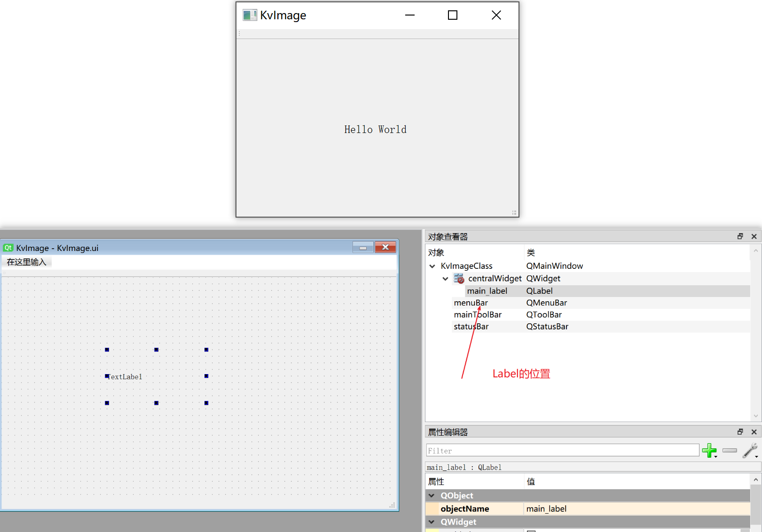The width and height of the screenshot is (762, 532).
Task: Click the 在这里输入 menu placeholder
Action: point(27,262)
